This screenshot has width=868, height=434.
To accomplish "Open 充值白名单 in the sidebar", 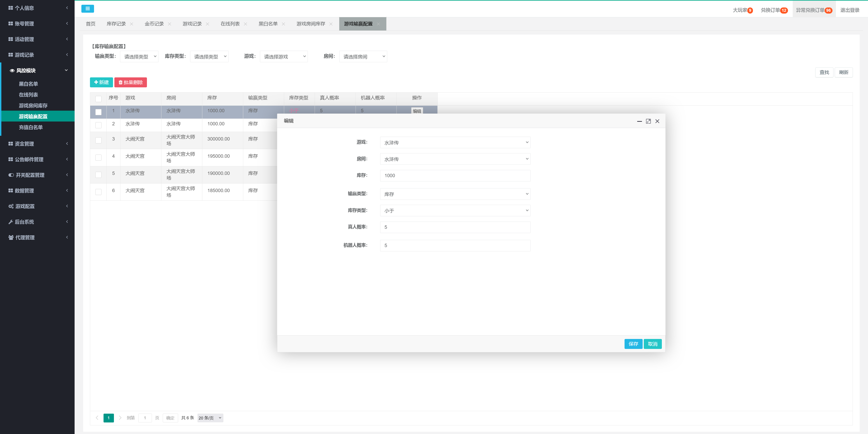I will click(31, 127).
